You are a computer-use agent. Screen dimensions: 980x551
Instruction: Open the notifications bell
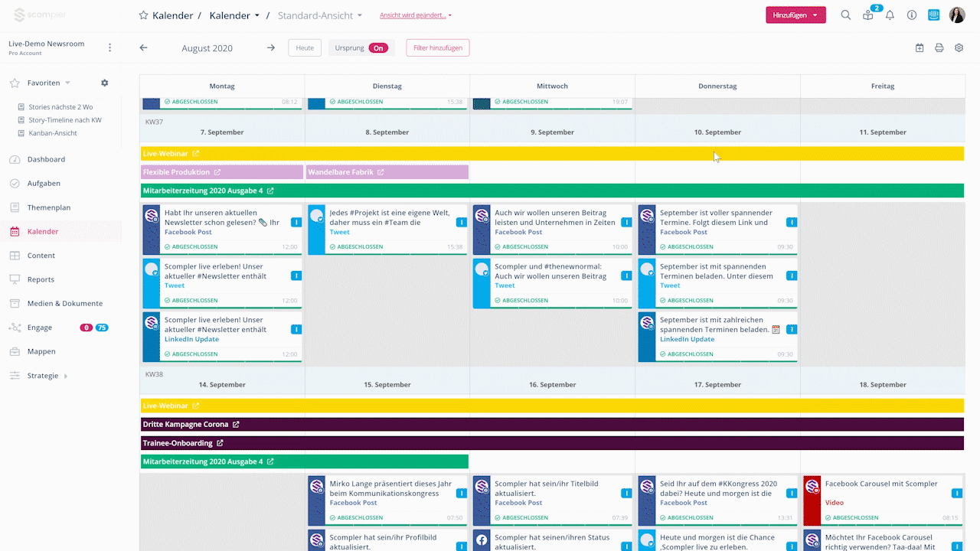(890, 15)
